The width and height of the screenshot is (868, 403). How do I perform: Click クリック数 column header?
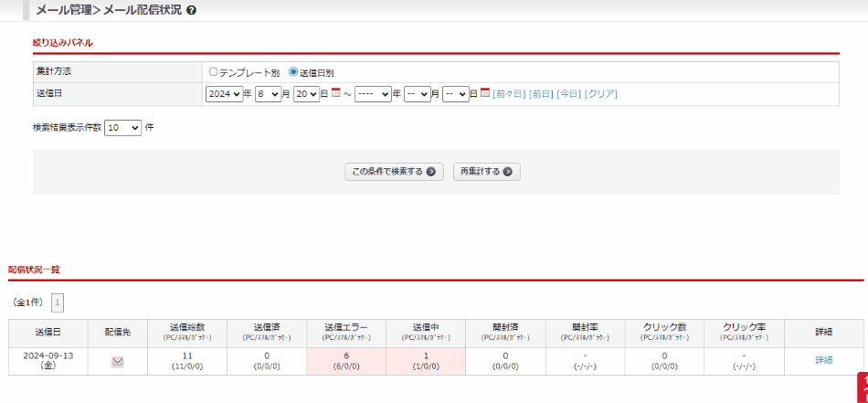click(x=664, y=332)
